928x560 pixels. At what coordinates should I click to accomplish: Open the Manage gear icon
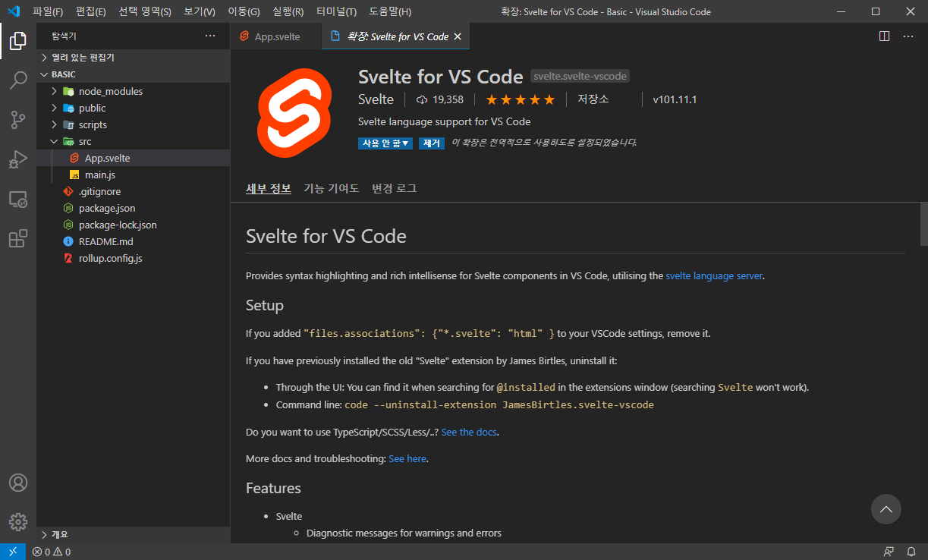click(x=18, y=522)
